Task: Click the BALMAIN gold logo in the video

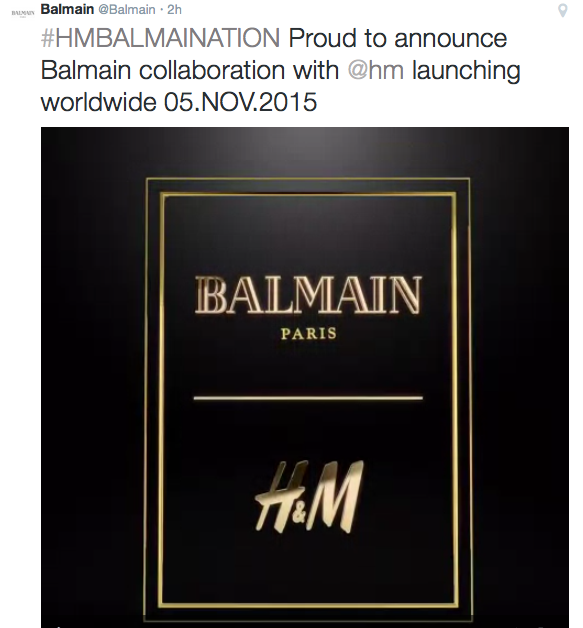Action: [x=308, y=294]
